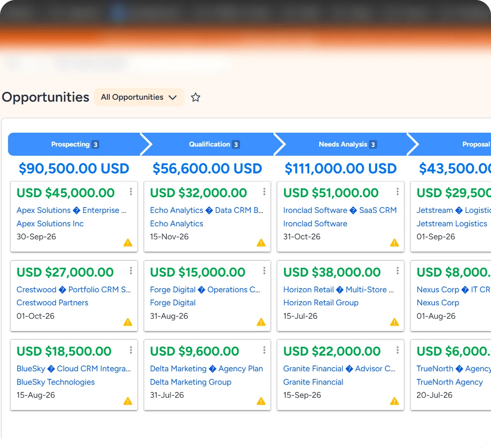The height and width of the screenshot is (448, 491).
Task: Open the Apex Solutions Inc account link
Action: [x=50, y=224]
